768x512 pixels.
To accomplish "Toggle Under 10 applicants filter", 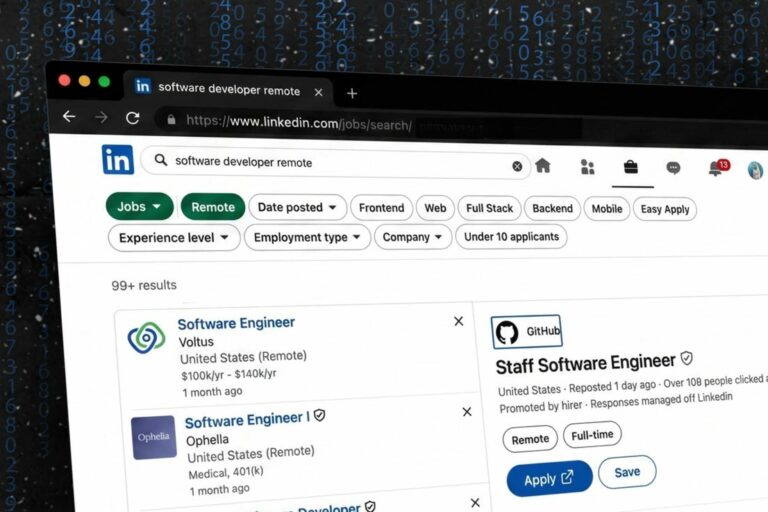I will 511,237.
